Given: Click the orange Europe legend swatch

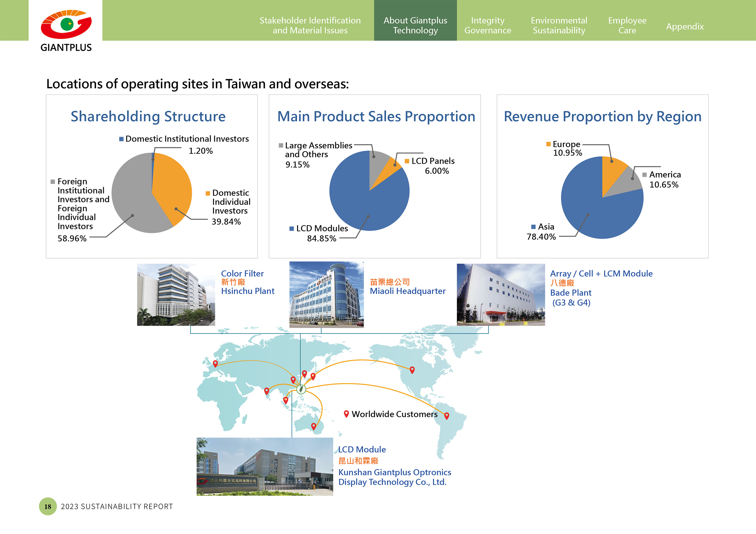Looking at the screenshot, I should click(548, 144).
